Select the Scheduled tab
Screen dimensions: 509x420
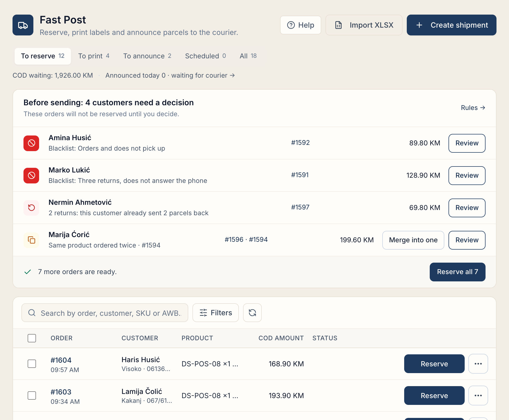tap(205, 56)
